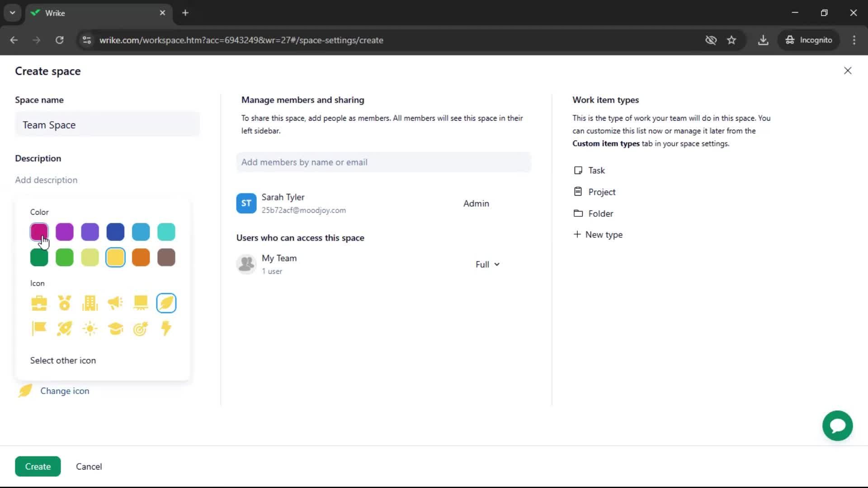This screenshot has width=868, height=488.
Task: Choose the dark blue color swatch
Action: (115, 232)
